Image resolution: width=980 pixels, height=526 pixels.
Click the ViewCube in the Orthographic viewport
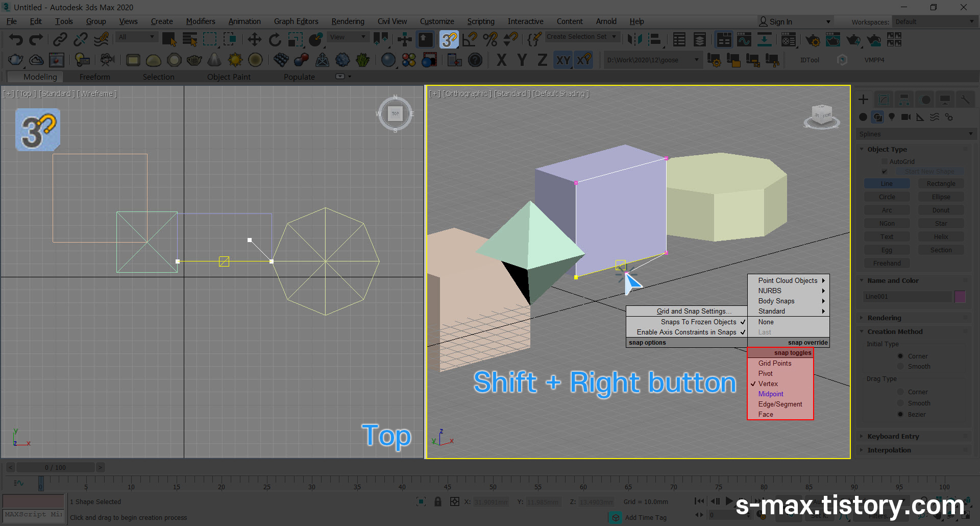(821, 116)
